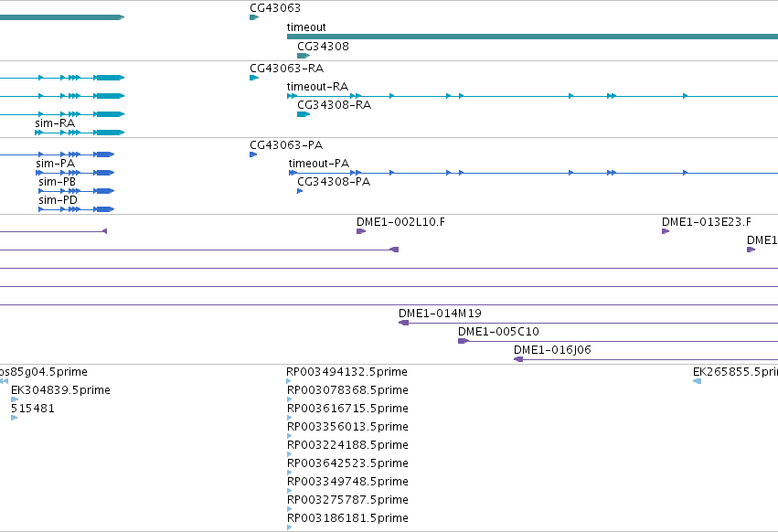Select the DME1-002L10.F clone marker

[x=361, y=231]
